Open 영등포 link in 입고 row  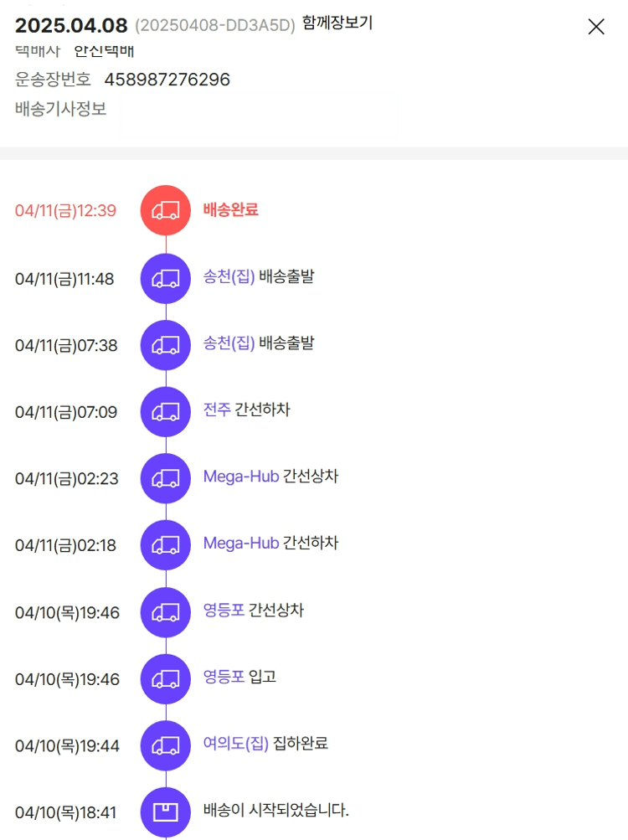click(x=224, y=677)
